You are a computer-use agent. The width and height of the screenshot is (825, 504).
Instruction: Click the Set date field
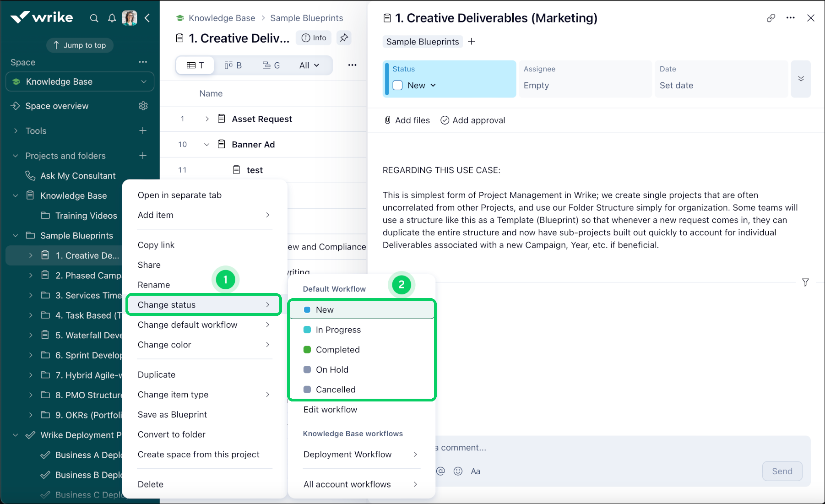coord(676,86)
